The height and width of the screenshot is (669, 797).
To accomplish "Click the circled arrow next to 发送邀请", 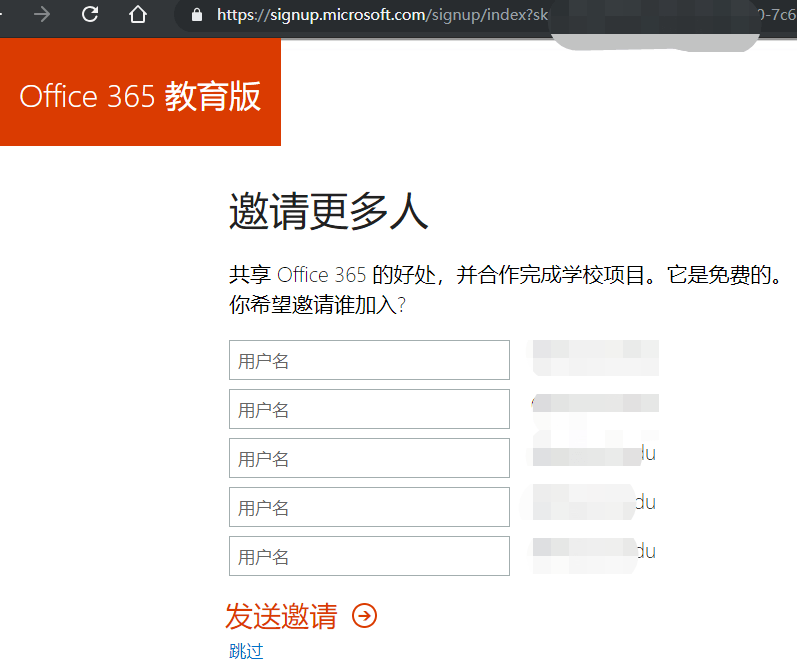I will (364, 616).
